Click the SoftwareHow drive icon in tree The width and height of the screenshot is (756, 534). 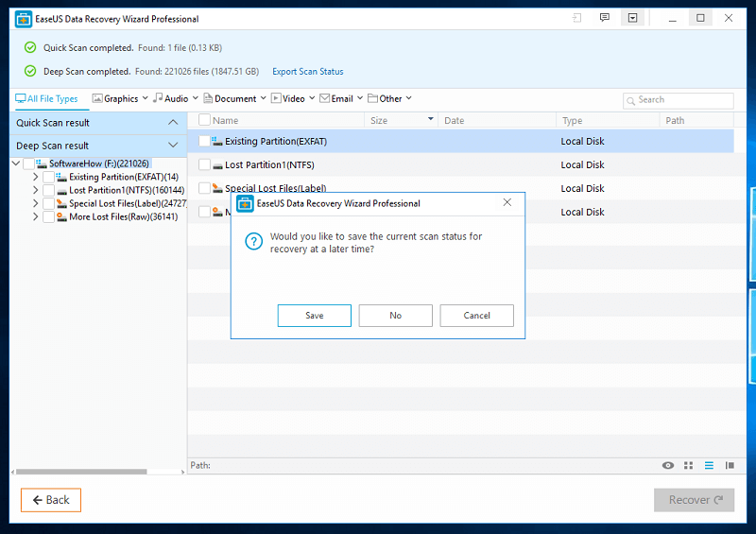(42, 164)
